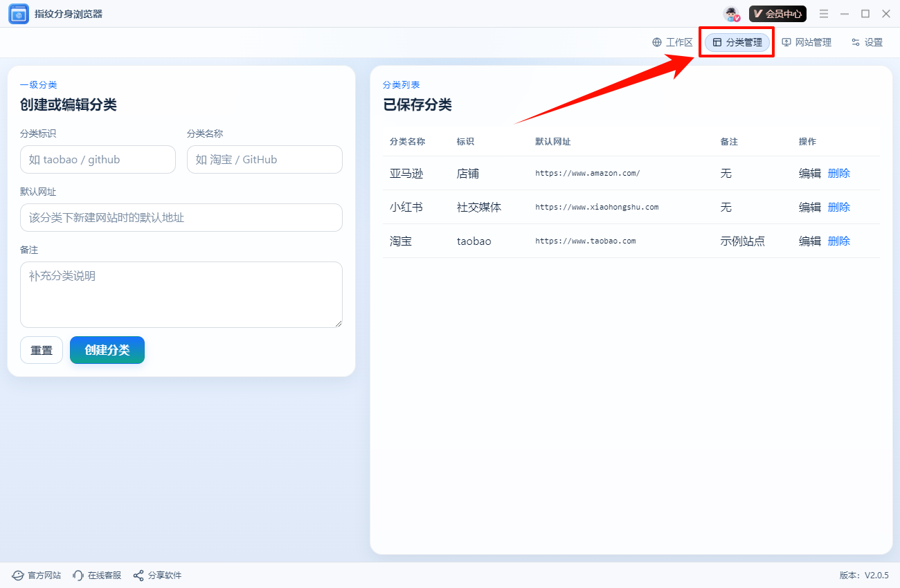Click the globe icon beside 工作区
The width and height of the screenshot is (900, 588).
(x=657, y=42)
